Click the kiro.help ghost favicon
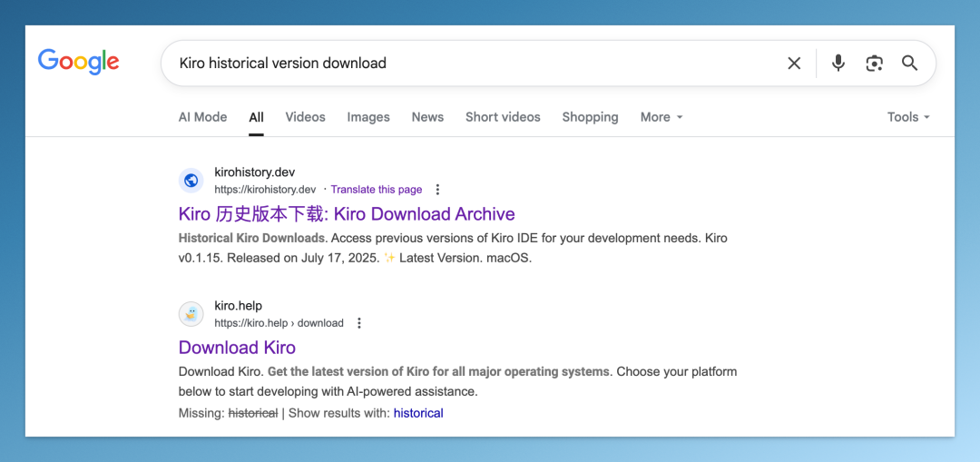Viewport: 980px width, 462px height. [x=191, y=314]
